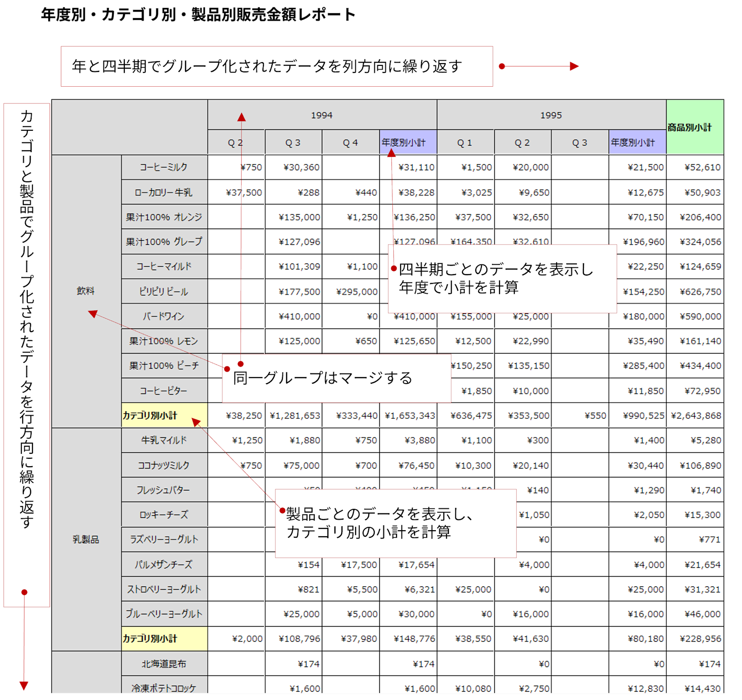The image size is (742, 700).
Task: Select the 果汁100% グレープ row label
Action: (x=164, y=242)
